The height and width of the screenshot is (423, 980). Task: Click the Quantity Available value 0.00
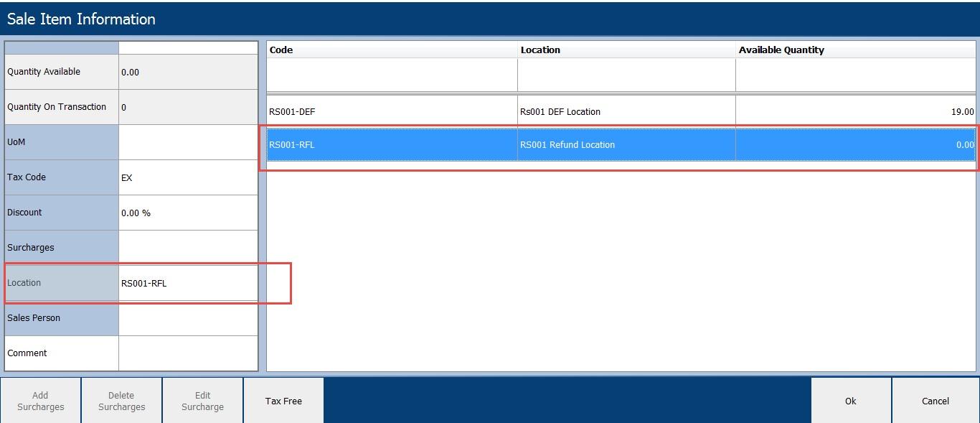188,72
